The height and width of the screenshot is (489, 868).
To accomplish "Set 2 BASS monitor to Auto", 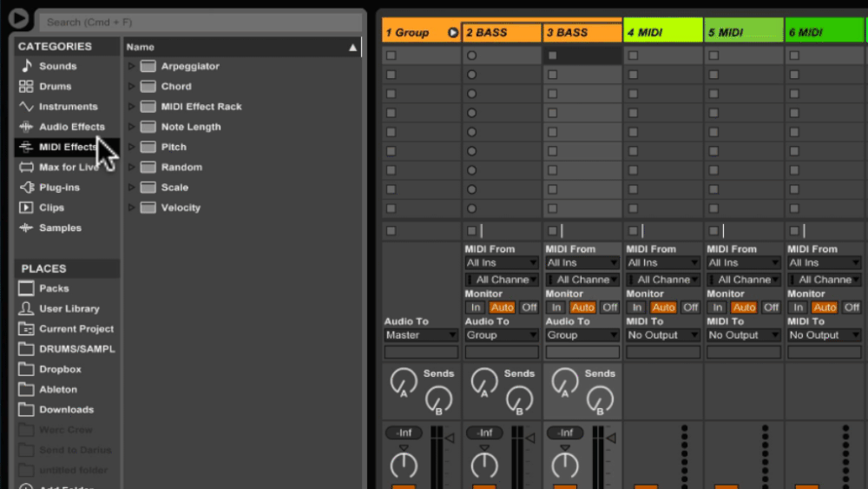I will point(502,307).
